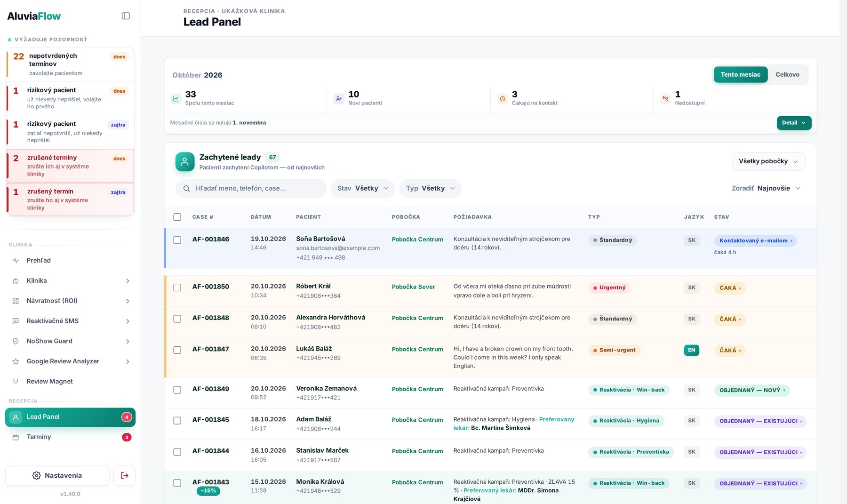
Task: Click the Google Review Analyzer star icon
Action: [16, 361]
